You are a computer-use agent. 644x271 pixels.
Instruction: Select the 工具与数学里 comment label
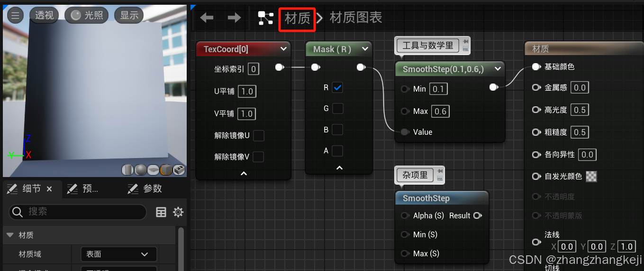tap(428, 46)
